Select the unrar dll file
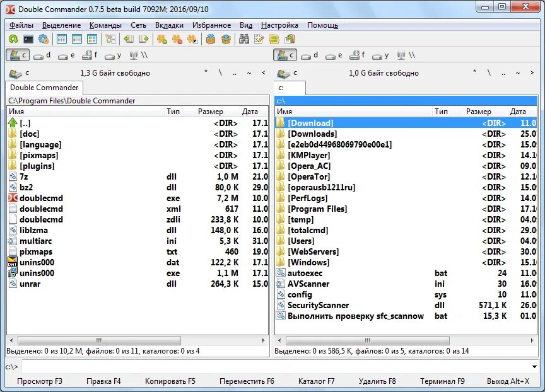Screen dimensions: 545x392 pyautogui.click(x=138, y=284)
